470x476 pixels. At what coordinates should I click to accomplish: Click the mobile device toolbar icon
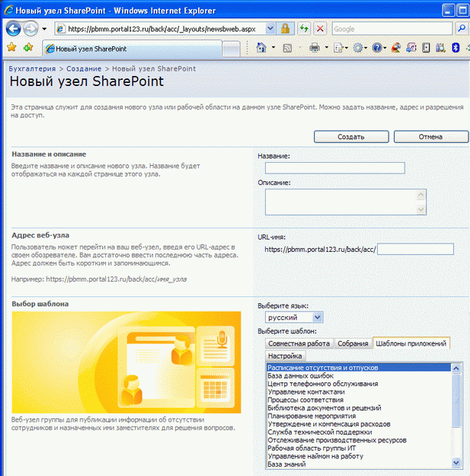[426, 48]
